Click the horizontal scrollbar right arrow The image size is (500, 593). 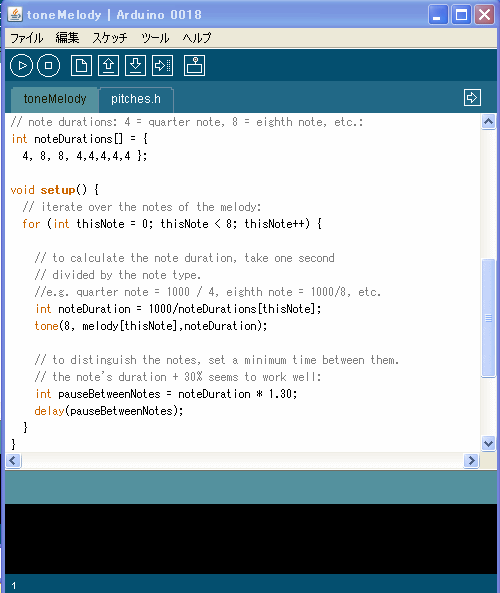[471, 460]
